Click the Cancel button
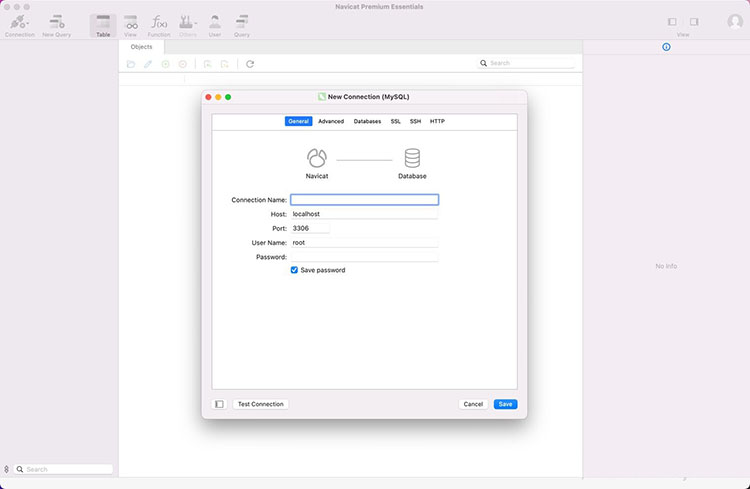The image size is (750, 489). (x=473, y=404)
